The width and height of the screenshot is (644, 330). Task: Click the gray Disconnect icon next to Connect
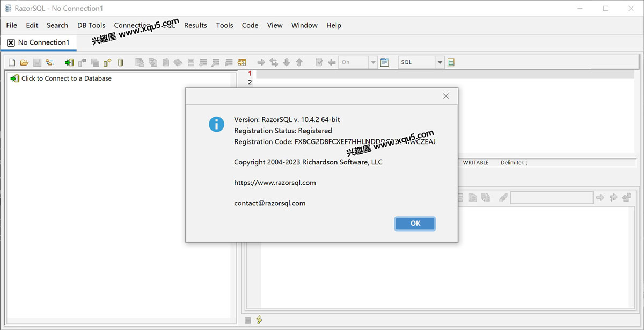[82, 62]
